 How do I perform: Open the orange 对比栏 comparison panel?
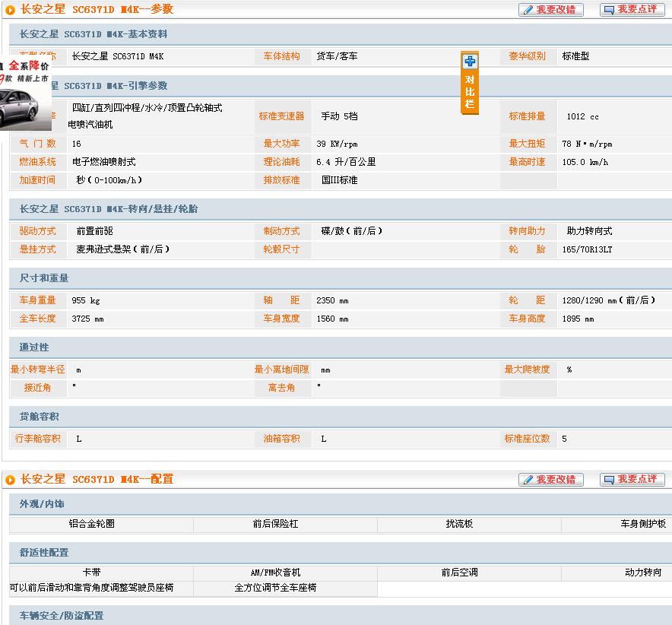[470, 91]
